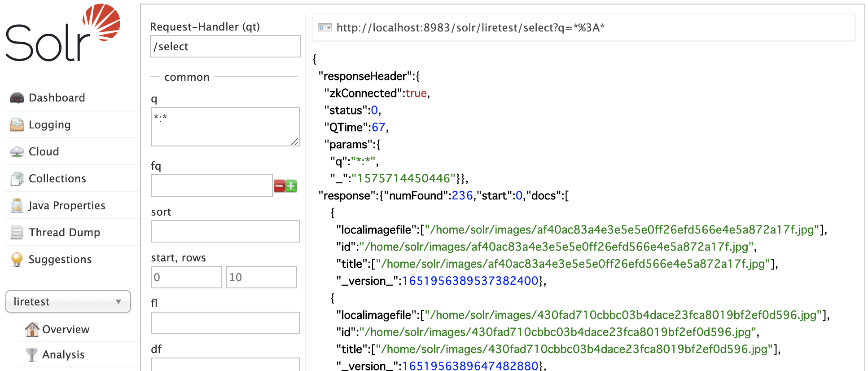Open the query URL link for liretest select
Image resolution: width=868 pixels, height=371 pixels.
pos(470,27)
